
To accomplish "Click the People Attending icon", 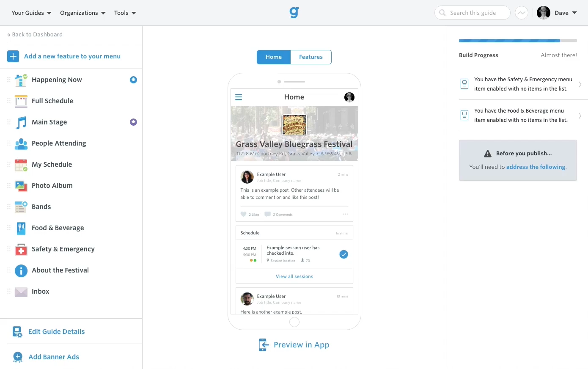I will pyautogui.click(x=21, y=143).
